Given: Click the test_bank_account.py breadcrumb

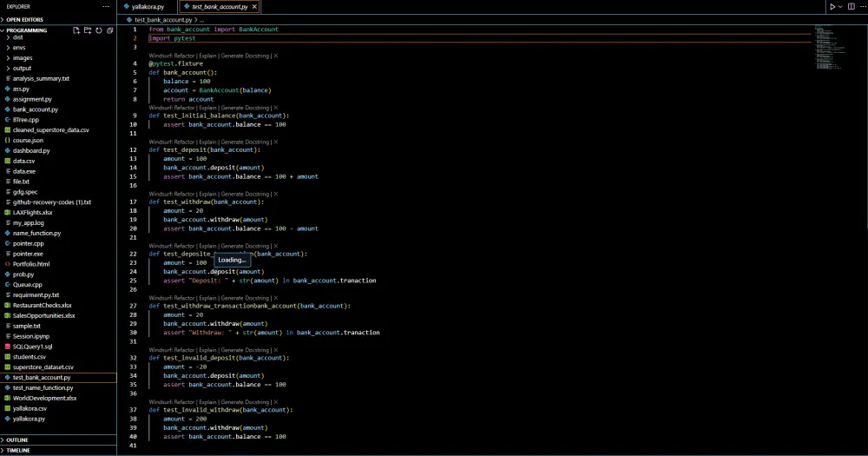Looking at the screenshot, I should (163, 20).
